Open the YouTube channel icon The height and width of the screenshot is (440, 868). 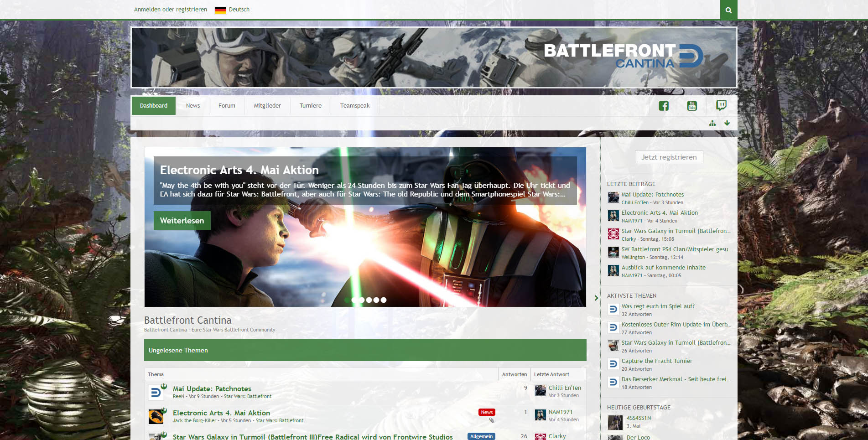coord(692,106)
